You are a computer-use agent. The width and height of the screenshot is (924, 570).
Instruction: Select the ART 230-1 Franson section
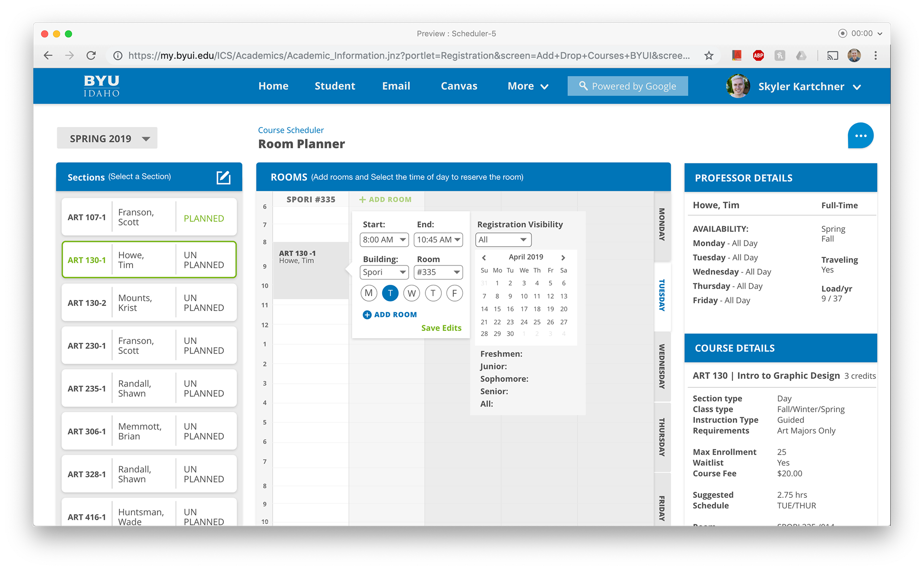click(149, 346)
